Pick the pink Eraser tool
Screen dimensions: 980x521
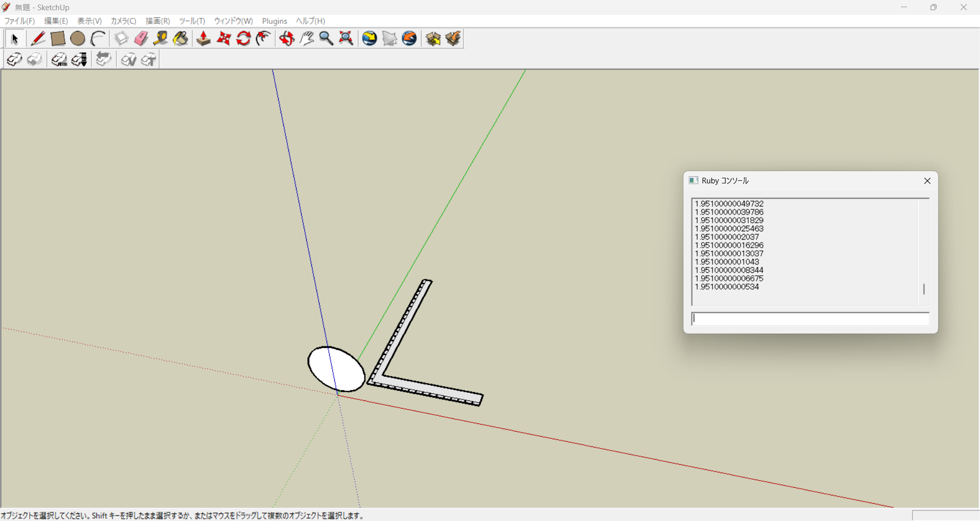click(x=141, y=39)
